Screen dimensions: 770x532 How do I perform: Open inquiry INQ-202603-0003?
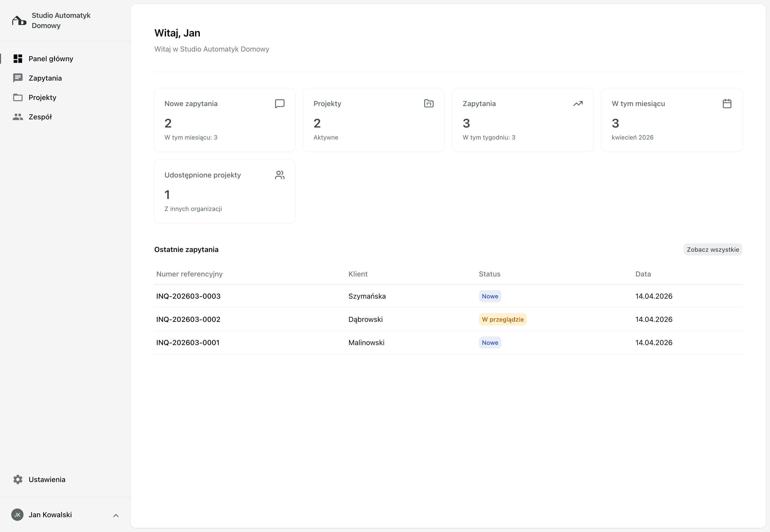(x=188, y=296)
